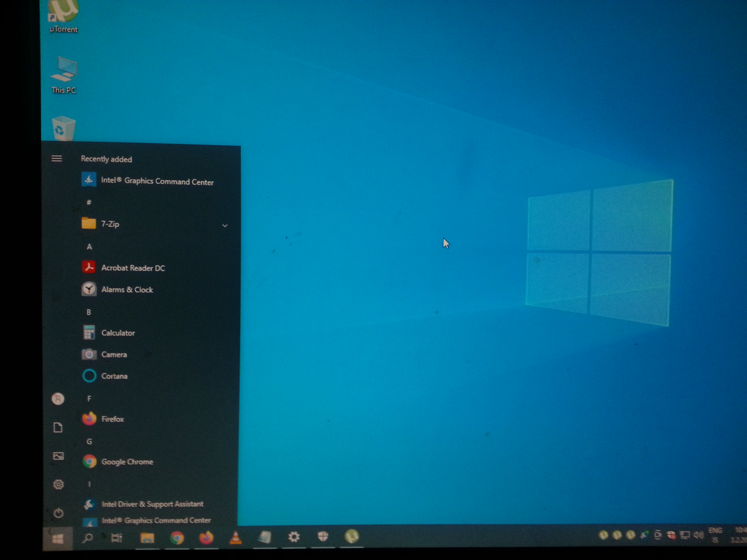Open the Pictures shortcut in Start sidebar
This screenshot has height=560, width=747.
58,456
